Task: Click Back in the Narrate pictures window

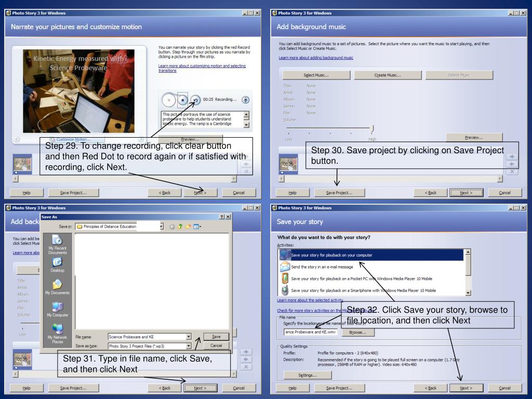Action: [x=165, y=193]
